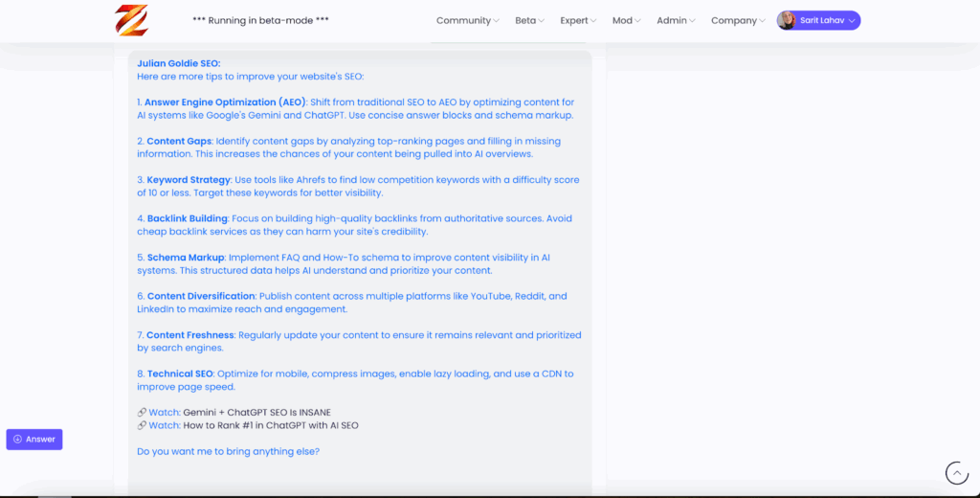Click link icon beside second Watch entry
The image size is (980, 498).
click(x=142, y=425)
